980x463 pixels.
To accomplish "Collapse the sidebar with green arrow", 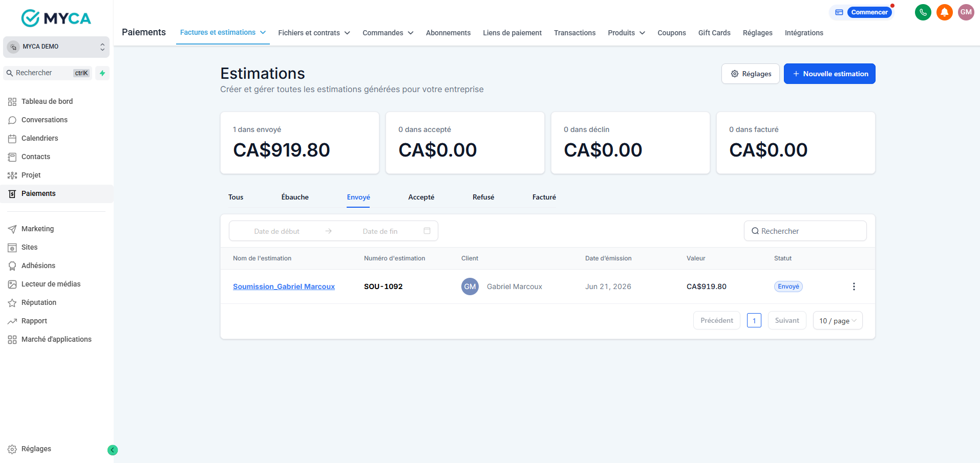I will (113, 450).
